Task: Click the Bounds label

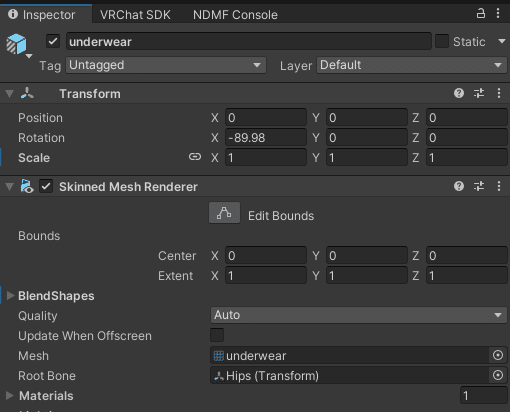Action: coord(39,236)
